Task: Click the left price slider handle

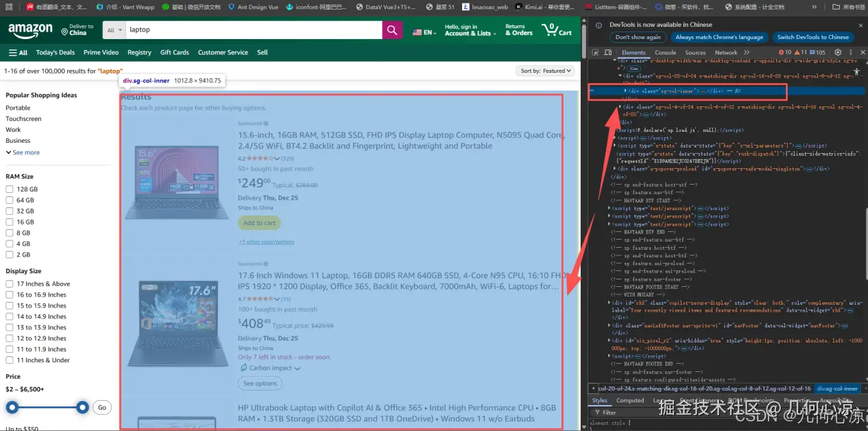Action: 12,407
